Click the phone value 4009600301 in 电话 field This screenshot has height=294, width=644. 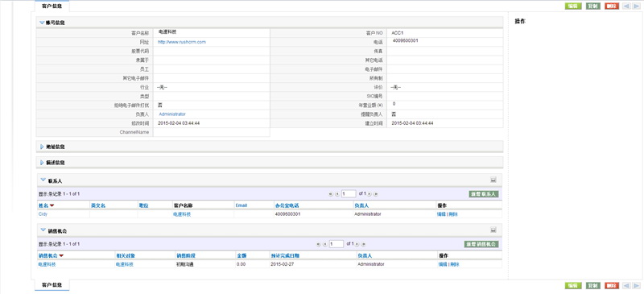(406, 41)
